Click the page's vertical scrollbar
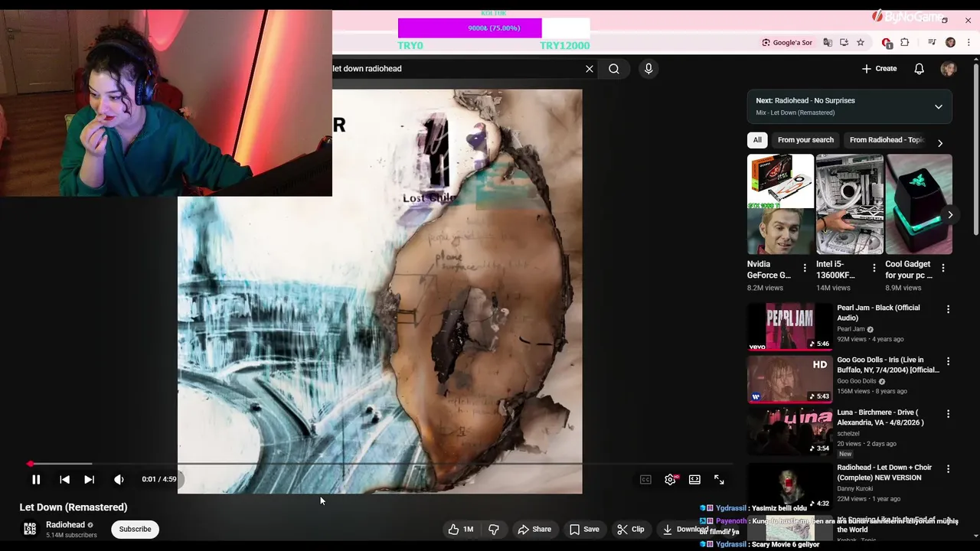Viewport: 980px width, 551px height. (976, 149)
